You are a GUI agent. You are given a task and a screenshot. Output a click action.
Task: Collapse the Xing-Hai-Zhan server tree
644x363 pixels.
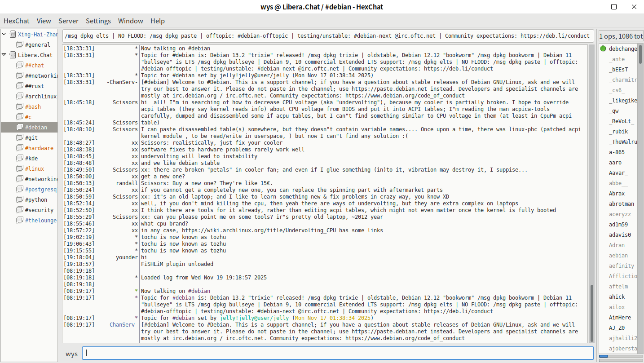(x=4, y=34)
